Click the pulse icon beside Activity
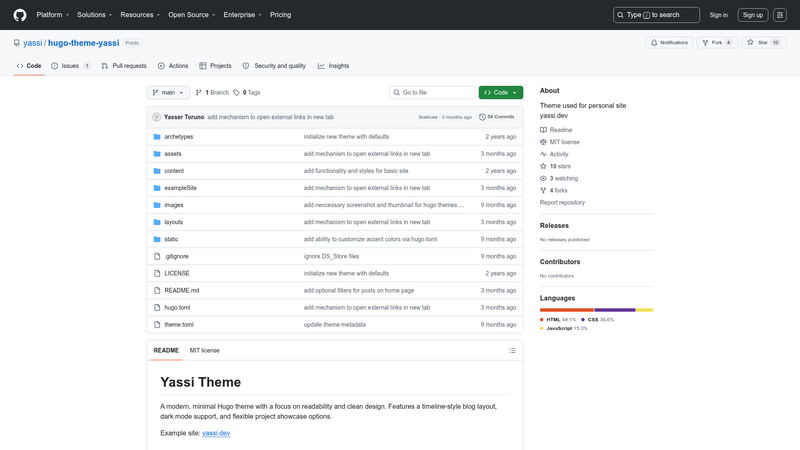The height and width of the screenshot is (450, 800). coord(543,154)
